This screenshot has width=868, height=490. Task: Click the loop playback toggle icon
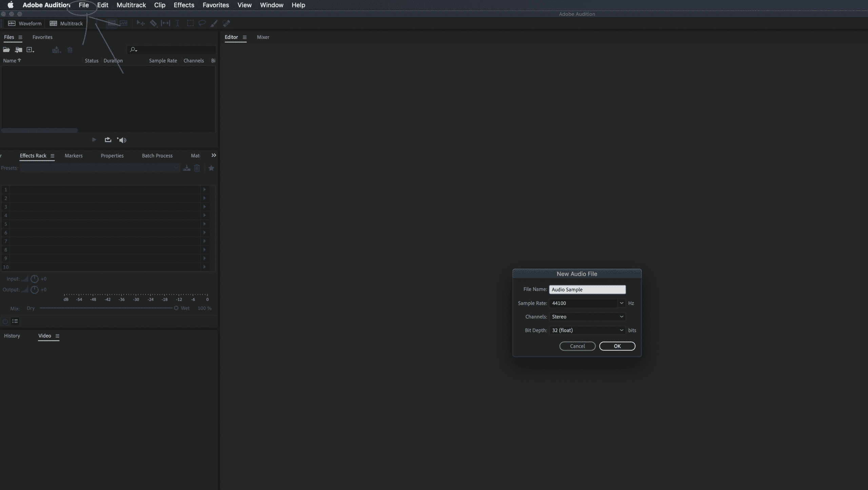coord(107,139)
